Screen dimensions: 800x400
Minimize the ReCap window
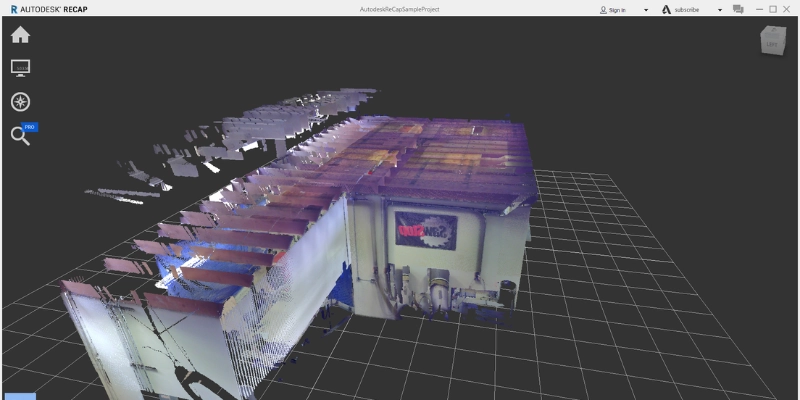tap(760, 9)
